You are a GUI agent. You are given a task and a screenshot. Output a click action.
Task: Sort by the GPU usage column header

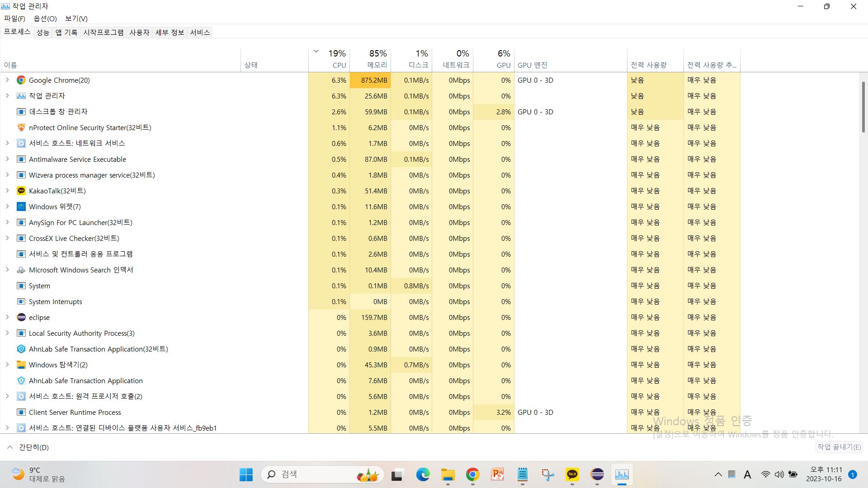[494, 59]
